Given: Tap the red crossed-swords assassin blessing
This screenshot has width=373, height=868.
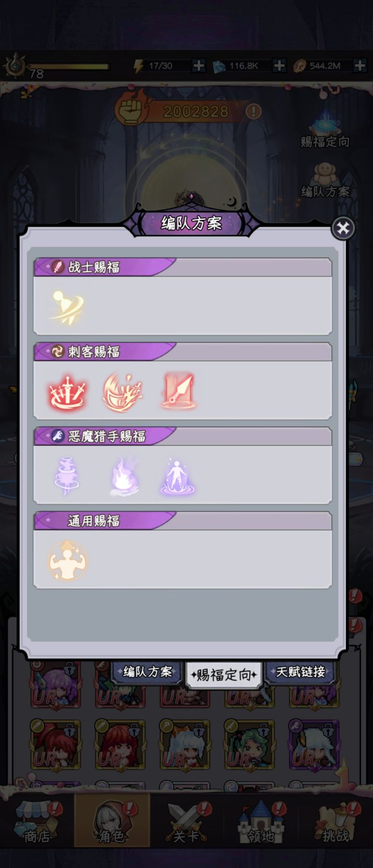Looking at the screenshot, I should point(67,392).
